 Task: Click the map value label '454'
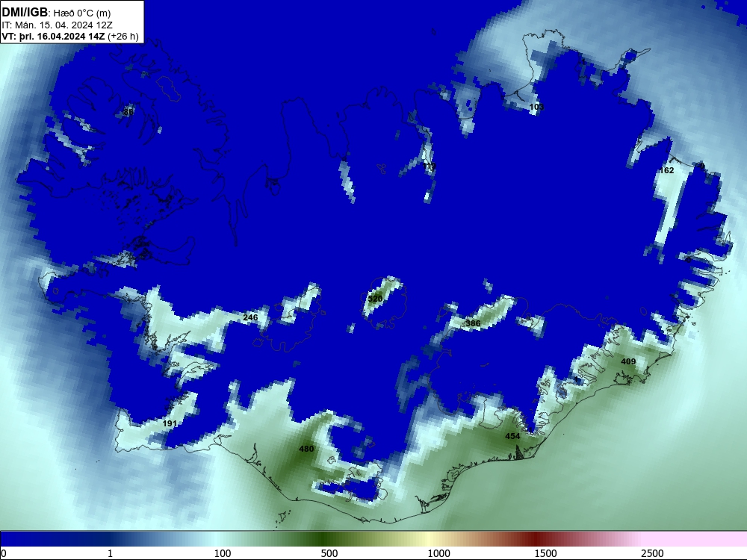click(512, 436)
